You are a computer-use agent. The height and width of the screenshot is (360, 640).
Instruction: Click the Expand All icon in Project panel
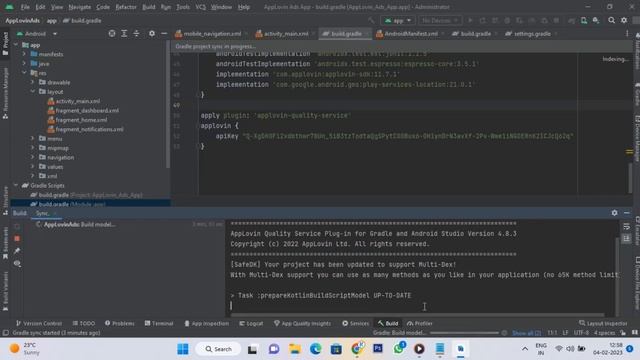(124, 34)
